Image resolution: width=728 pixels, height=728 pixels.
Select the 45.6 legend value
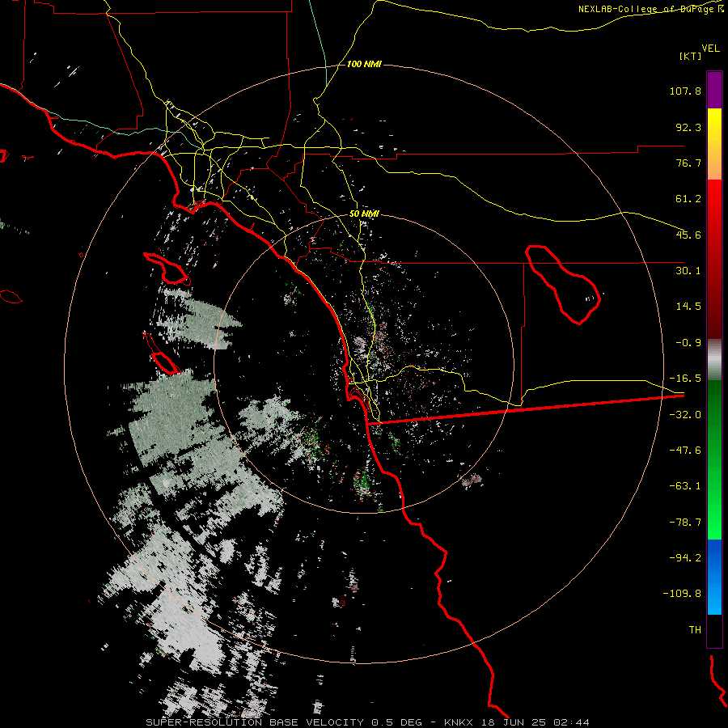tap(688, 235)
